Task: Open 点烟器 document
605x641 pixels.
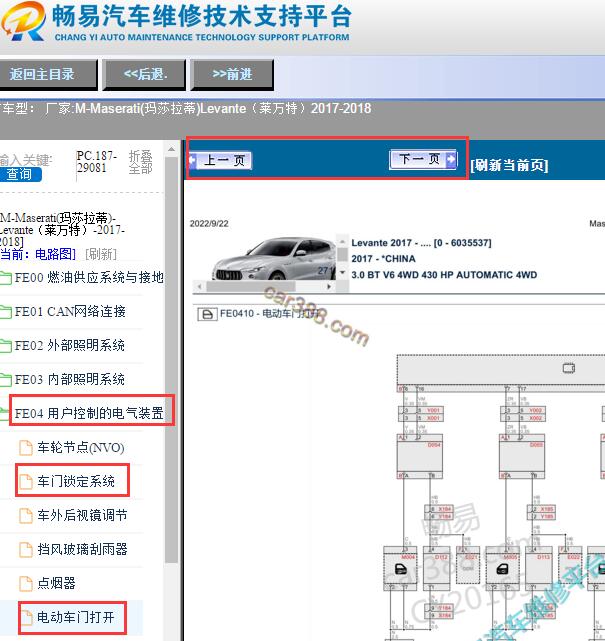Action: pyautogui.click(x=56, y=583)
